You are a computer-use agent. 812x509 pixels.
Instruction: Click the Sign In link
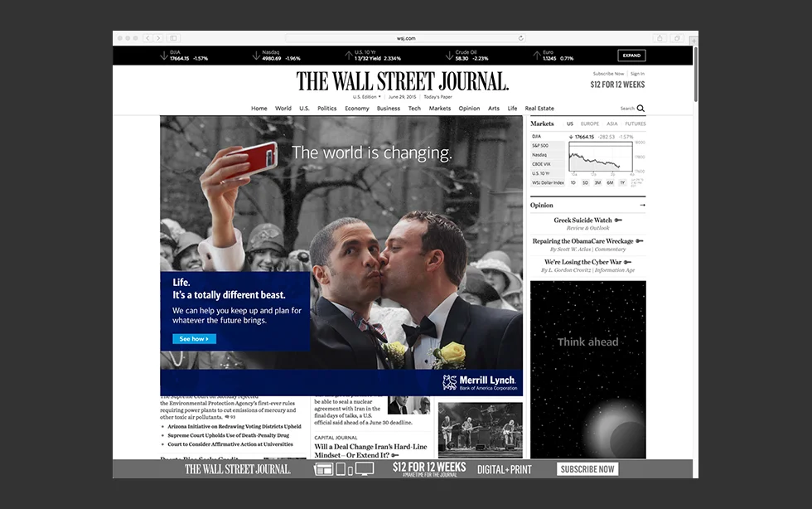click(x=639, y=73)
